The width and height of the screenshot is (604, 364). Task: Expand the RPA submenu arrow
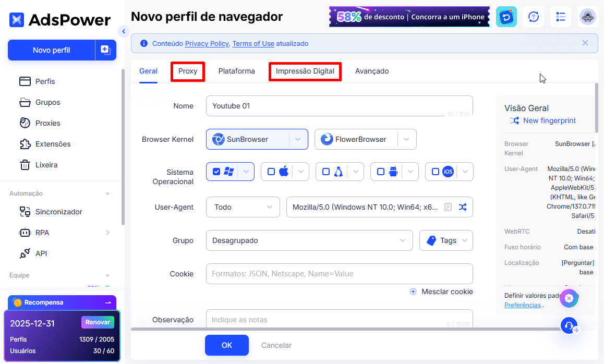pyautogui.click(x=107, y=232)
